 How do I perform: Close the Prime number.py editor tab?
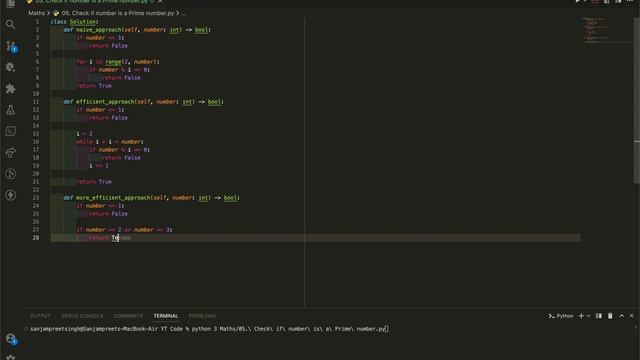point(160,2)
